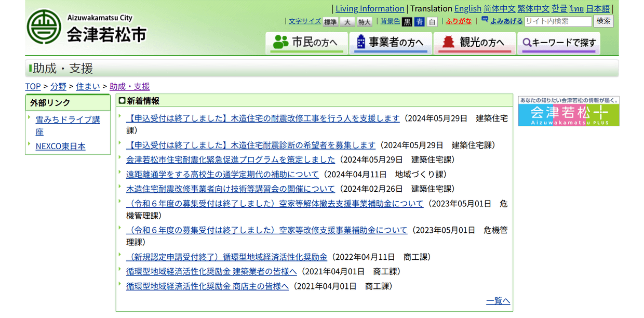Focus the サイト内検索 search field
The image size is (644, 318).
click(558, 21)
